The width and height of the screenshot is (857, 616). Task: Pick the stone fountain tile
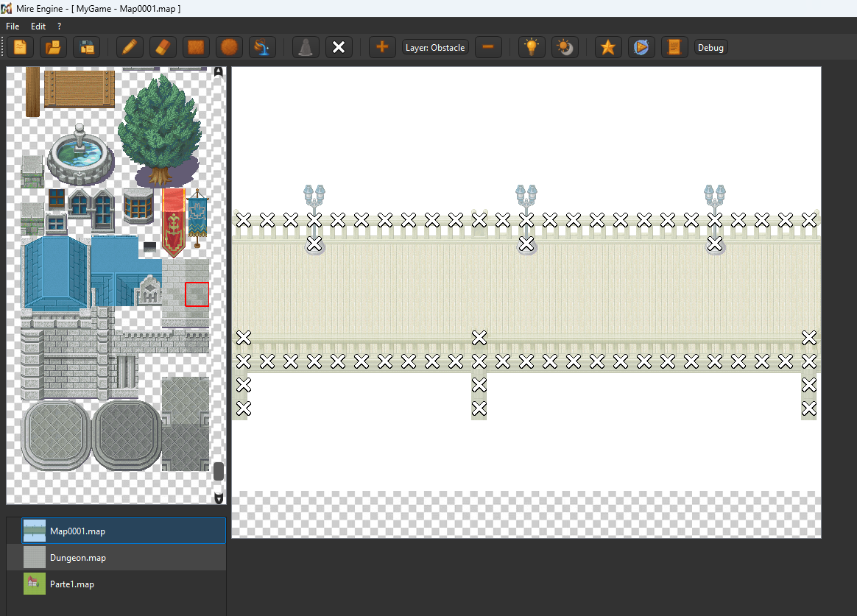[80, 155]
